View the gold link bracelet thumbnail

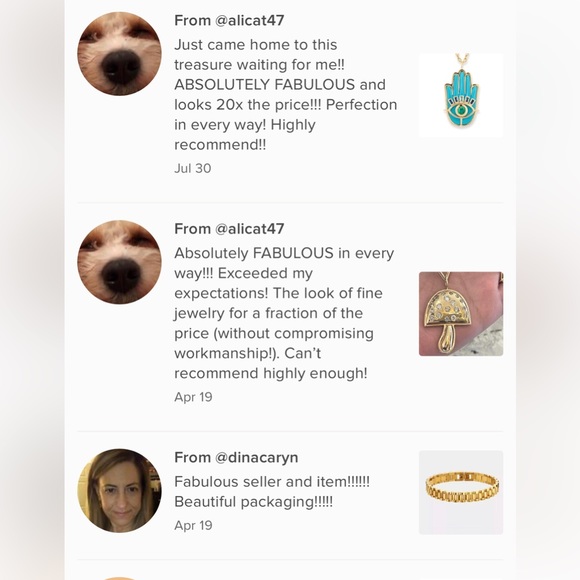461,492
